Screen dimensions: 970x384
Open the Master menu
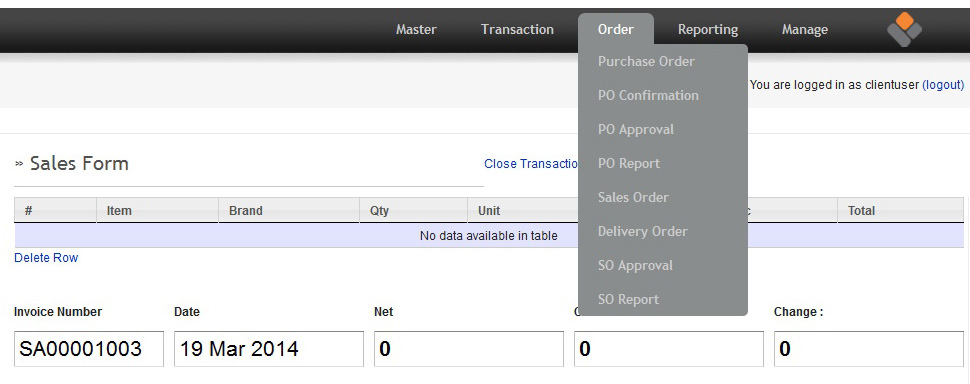click(x=416, y=29)
